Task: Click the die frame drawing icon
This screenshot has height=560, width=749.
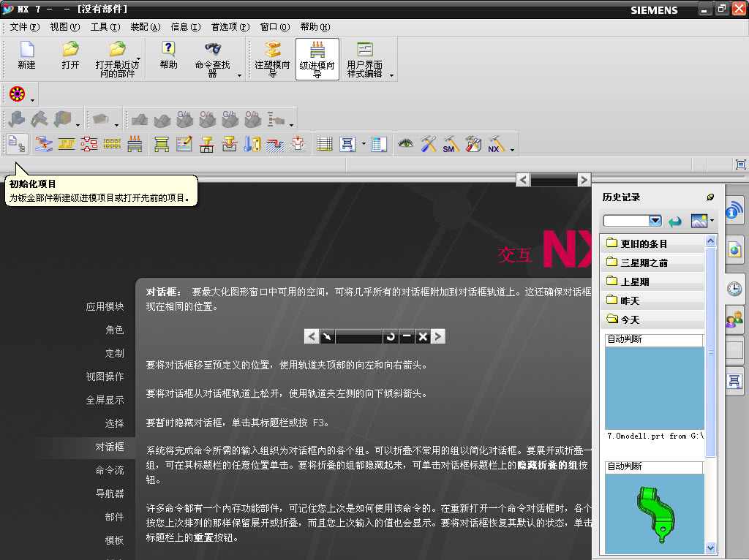Action: coord(347,144)
